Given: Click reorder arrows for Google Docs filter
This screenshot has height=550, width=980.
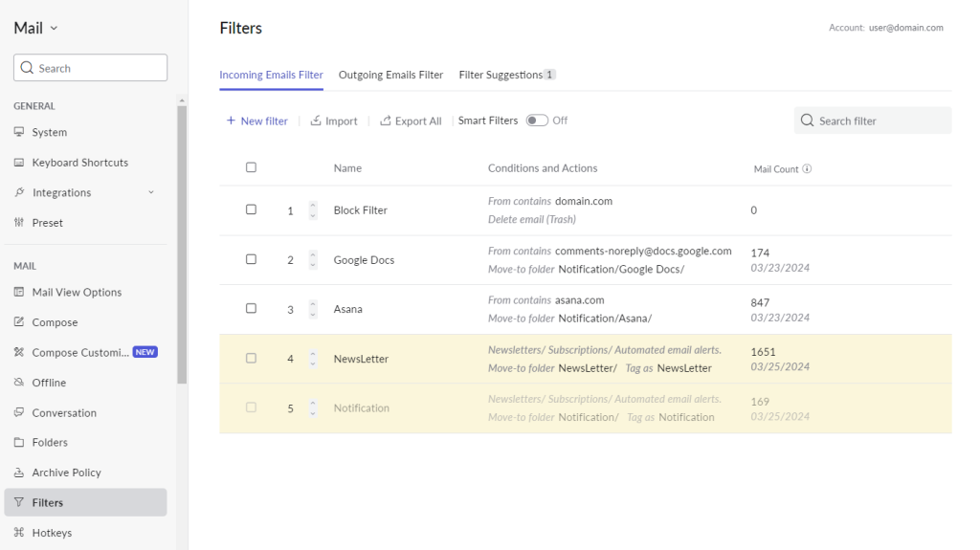Looking at the screenshot, I should [312, 259].
